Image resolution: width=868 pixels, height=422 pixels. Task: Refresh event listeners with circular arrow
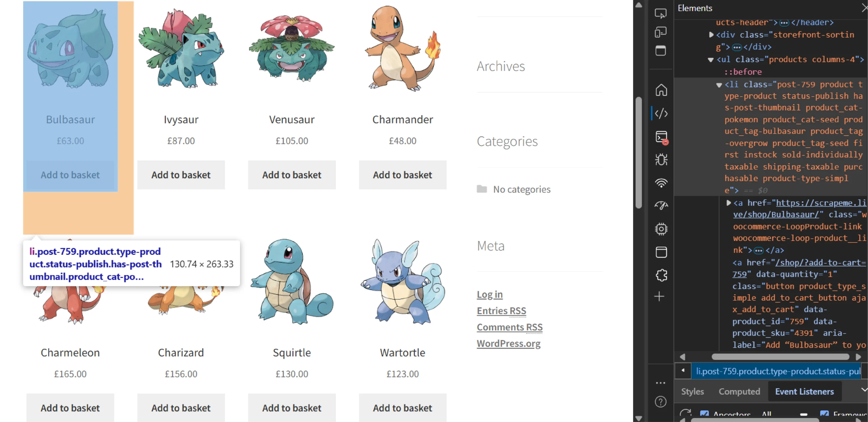[x=685, y=413]
